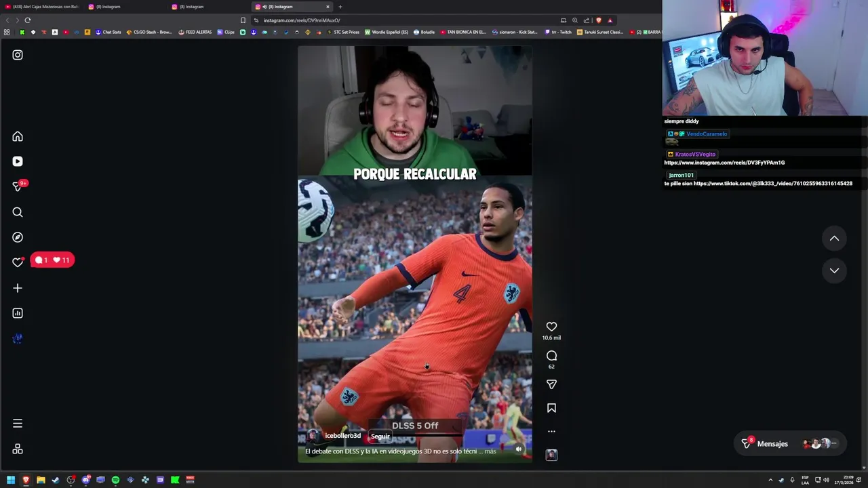Expand the caption with 'más'
The image size is (868, 488).
click(x=490, y=451)
